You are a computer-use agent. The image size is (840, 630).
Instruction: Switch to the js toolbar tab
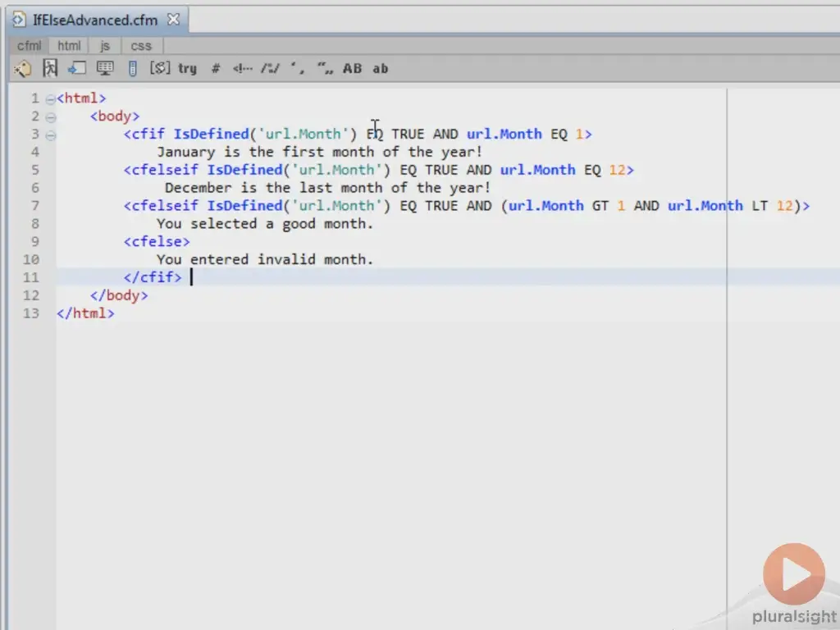pos(104,46)
